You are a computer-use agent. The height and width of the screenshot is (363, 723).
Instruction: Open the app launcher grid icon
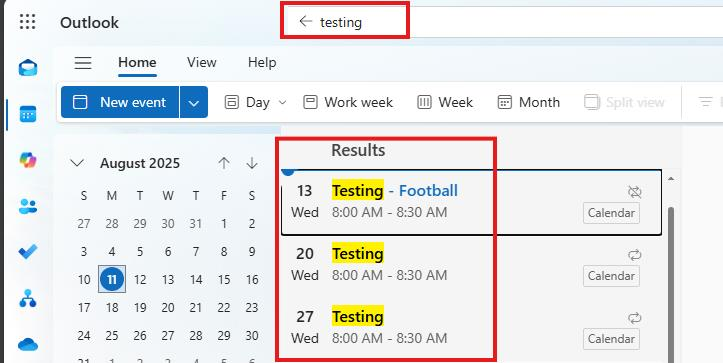tap(28, 22)
